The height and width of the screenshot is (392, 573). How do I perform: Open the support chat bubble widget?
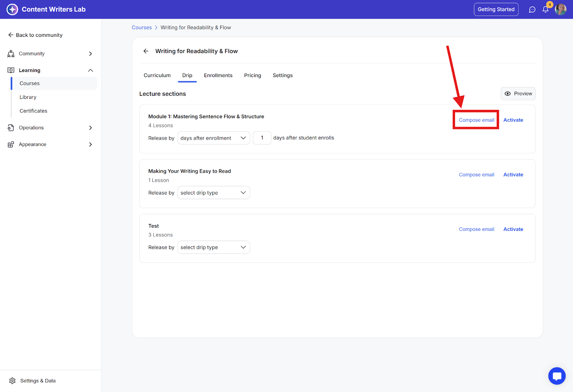[x=557, y=376]
